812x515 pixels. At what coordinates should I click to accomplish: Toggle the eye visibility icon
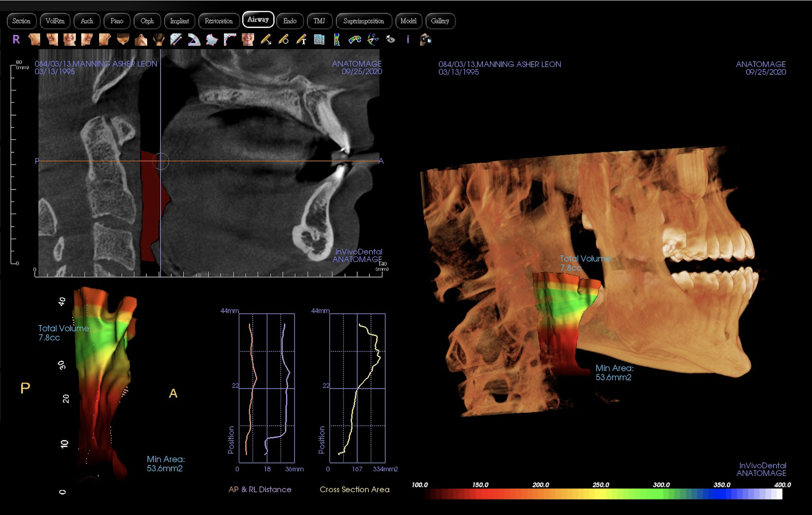tap(390, 39)
